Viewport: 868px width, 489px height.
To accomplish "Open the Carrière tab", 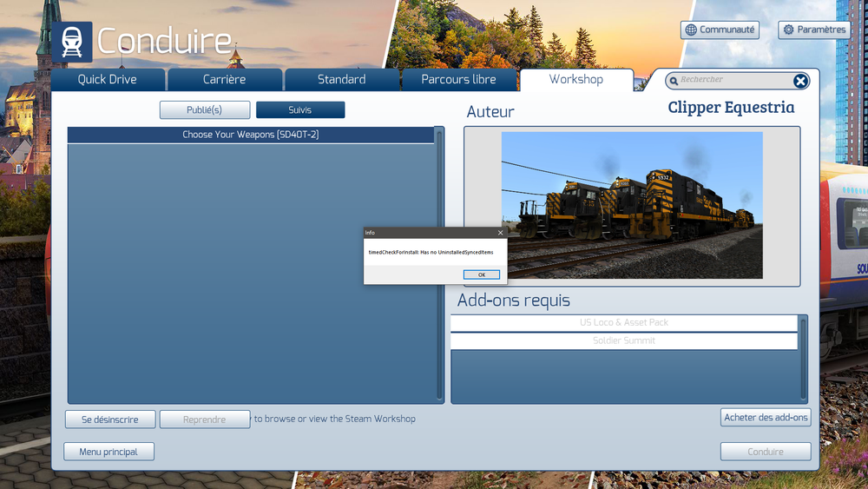I will (x=224, y=80).
